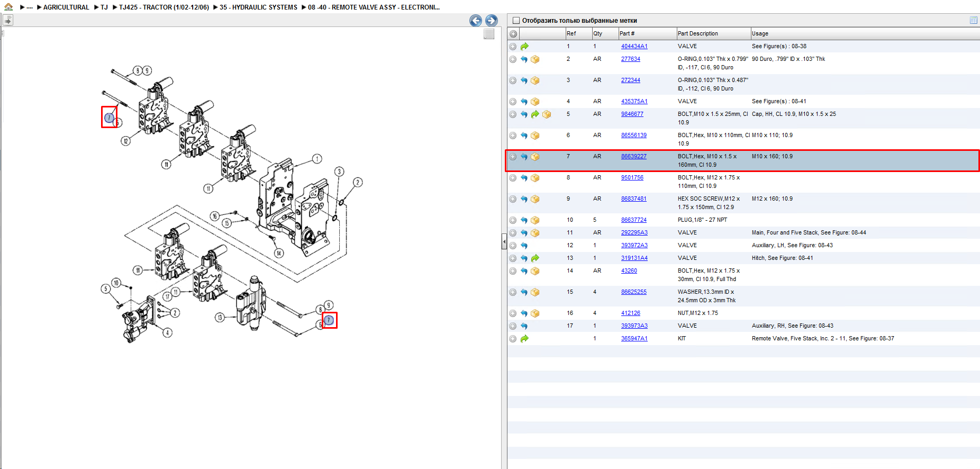
Task: Click the blue arrow icon for part 393972A3
Action: 524,246
